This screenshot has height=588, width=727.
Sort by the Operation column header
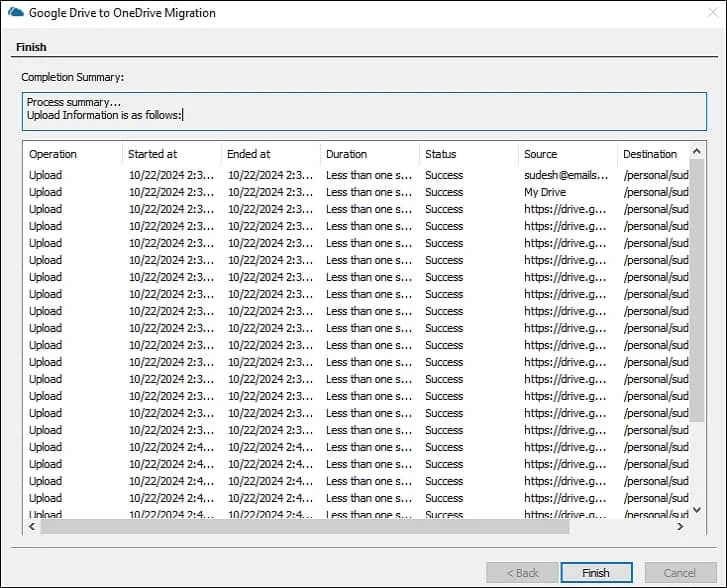72,154
